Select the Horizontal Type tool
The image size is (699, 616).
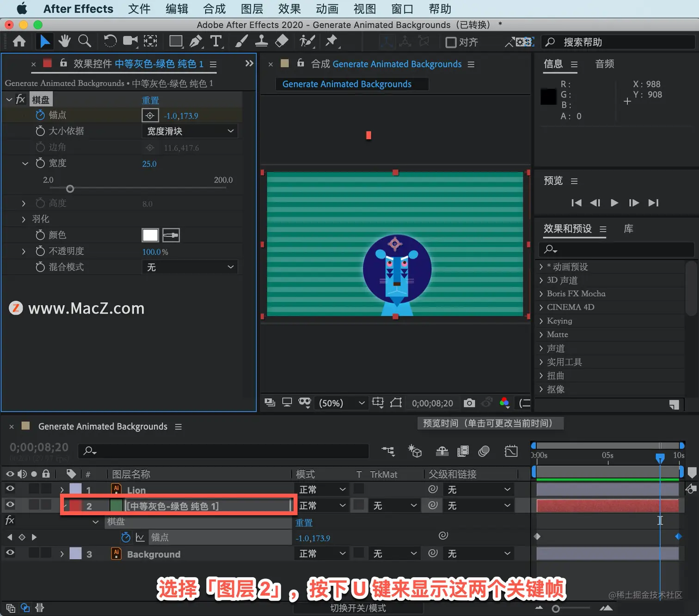216,42
